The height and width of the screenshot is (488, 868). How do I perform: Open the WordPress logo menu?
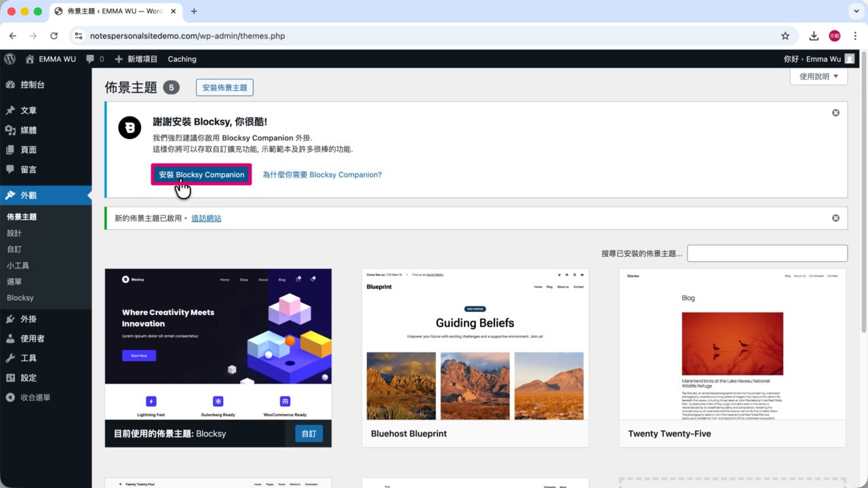(x=9, y=59)
